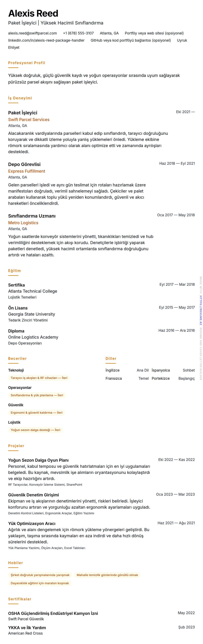
Task: Click the Tarayıcı iş akışları skill tag
Action: [39, 378]
